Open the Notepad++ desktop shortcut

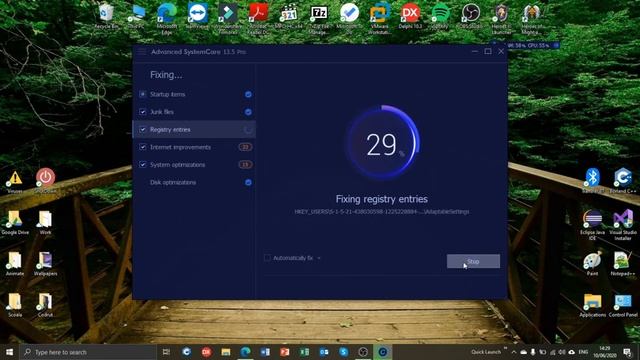623,264
